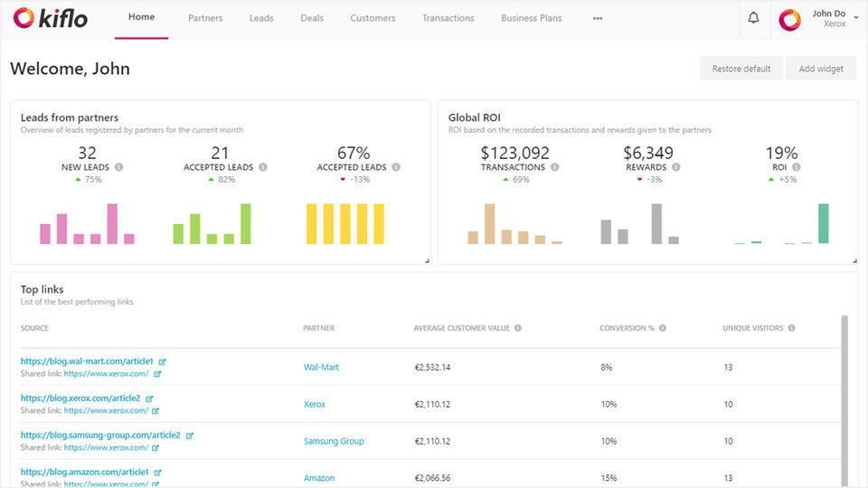Click info icon next to New Leads
The image size is (868, 488).
click(119, 167)
